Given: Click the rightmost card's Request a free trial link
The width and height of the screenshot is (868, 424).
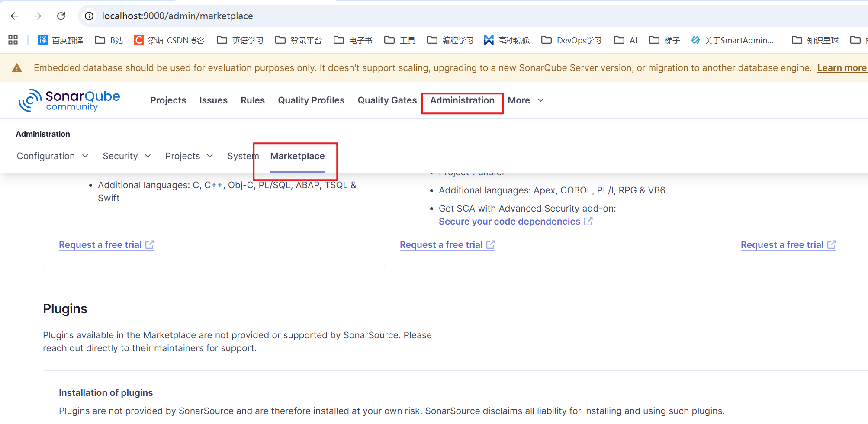Looking at the screenshot, I should pyautogui.click(x=788, y=245).
